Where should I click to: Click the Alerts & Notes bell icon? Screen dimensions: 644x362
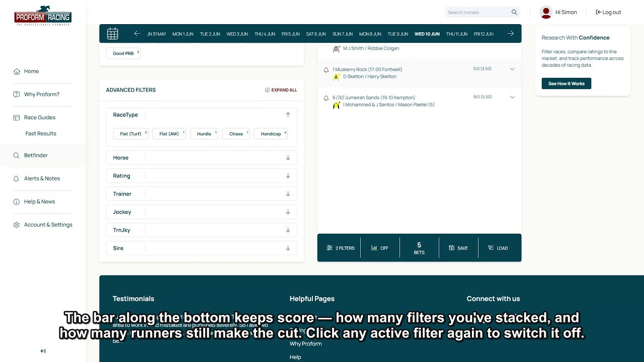[17, 178]
